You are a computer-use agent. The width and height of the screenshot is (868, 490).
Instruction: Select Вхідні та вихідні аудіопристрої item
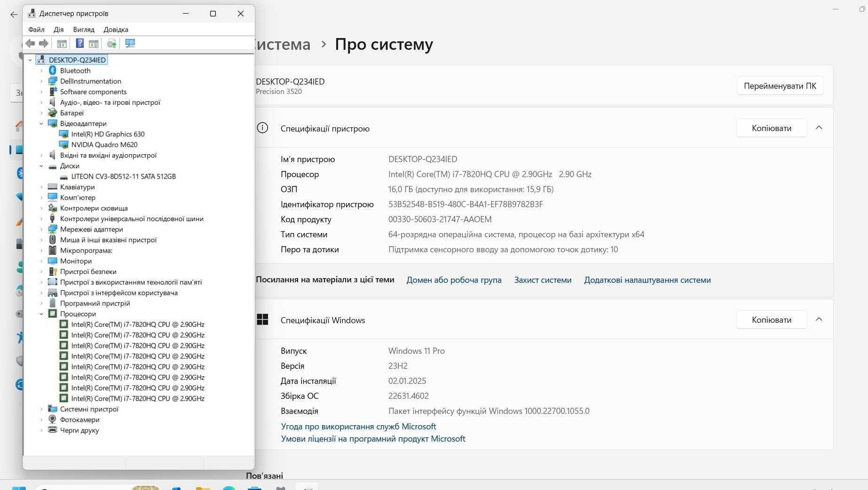click(x=108, y=155)
